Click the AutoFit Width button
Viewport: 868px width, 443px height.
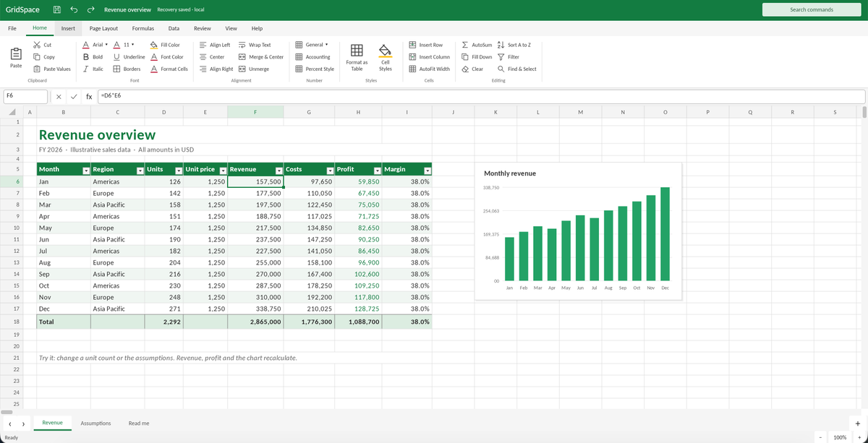pos(429,69)
